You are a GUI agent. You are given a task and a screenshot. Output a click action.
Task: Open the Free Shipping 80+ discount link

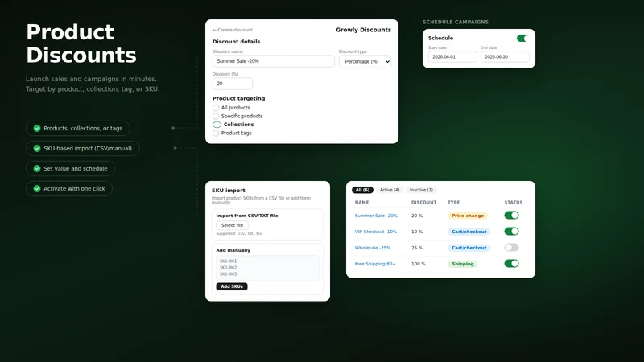(x=375, y=264)
